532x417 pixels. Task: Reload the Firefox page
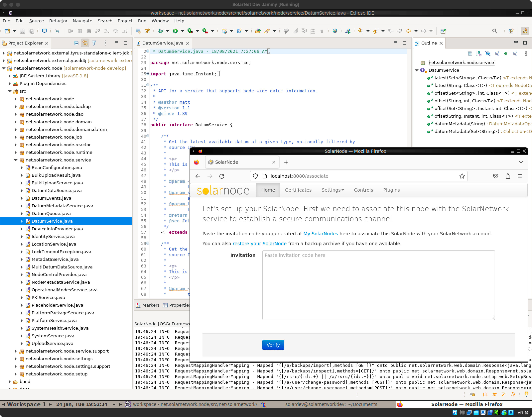pyautogui.click(x=222, y=176)
